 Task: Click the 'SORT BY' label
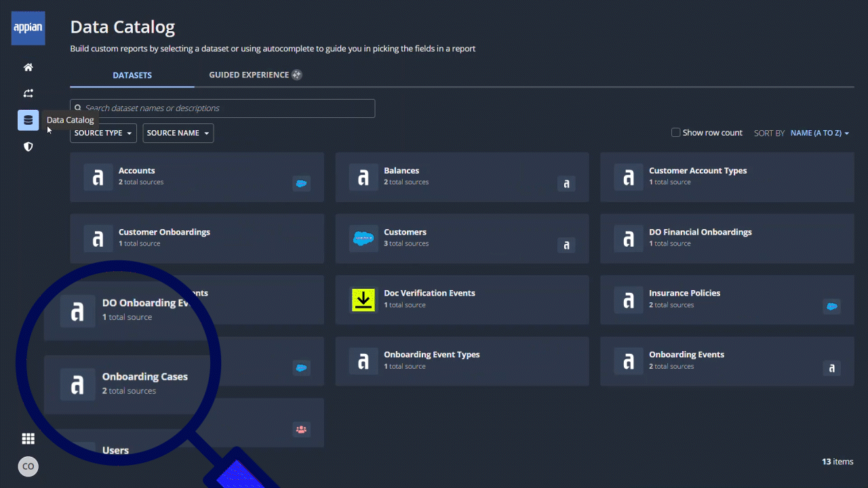pyautogui.click(x=769, y=134)
